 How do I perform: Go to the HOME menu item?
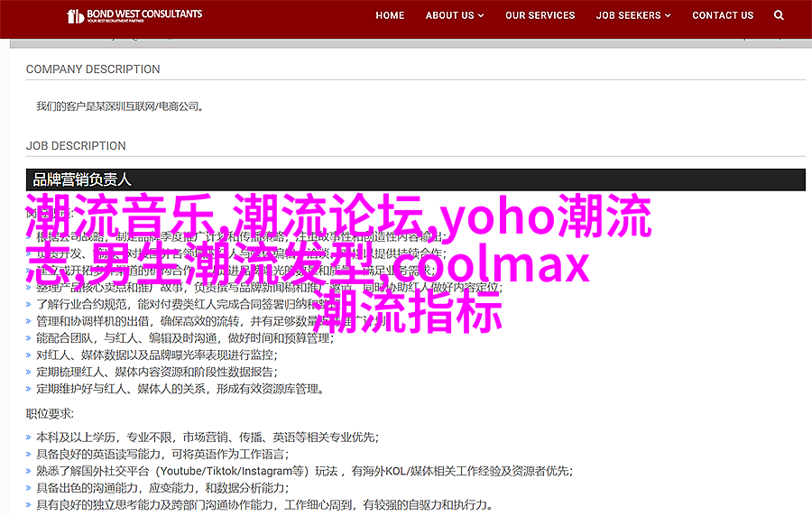[390, 15]
